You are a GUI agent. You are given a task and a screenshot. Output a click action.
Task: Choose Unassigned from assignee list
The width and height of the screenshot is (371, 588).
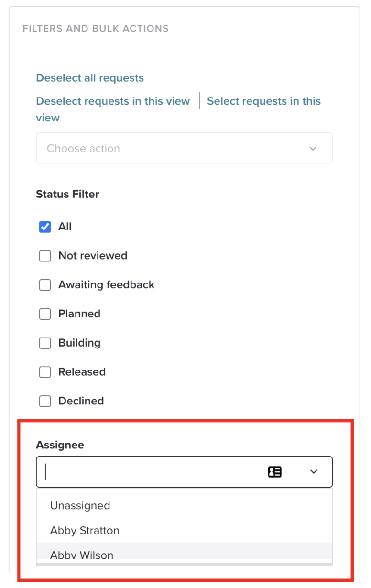tap(184, 506)
